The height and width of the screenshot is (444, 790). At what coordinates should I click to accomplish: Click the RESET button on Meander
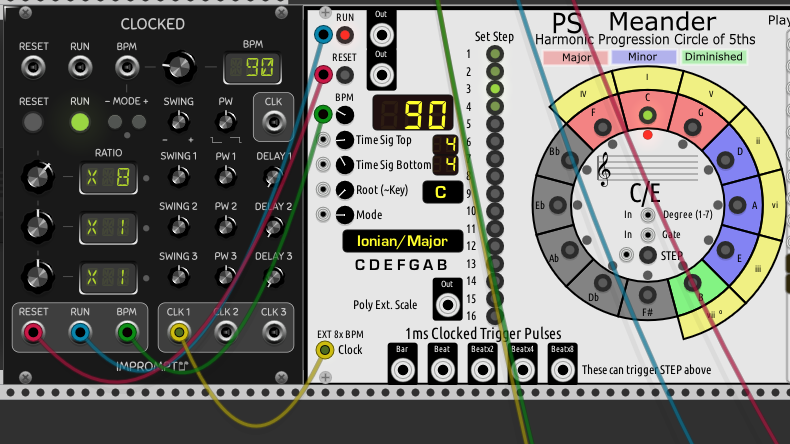345,75
